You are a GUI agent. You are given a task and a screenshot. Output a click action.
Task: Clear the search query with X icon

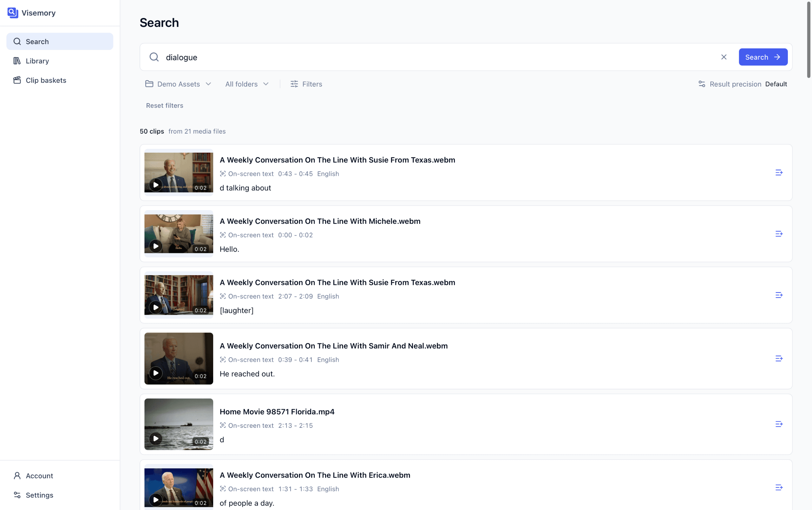pos(724,57)
